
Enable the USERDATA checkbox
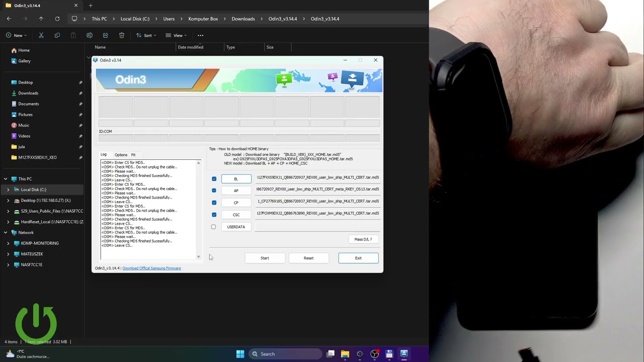[214, 227]
